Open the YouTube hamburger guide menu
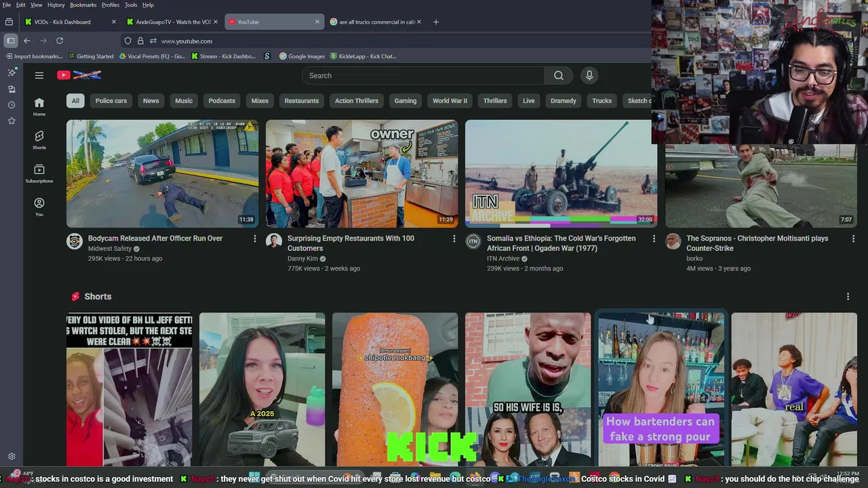 coord(39,75)
